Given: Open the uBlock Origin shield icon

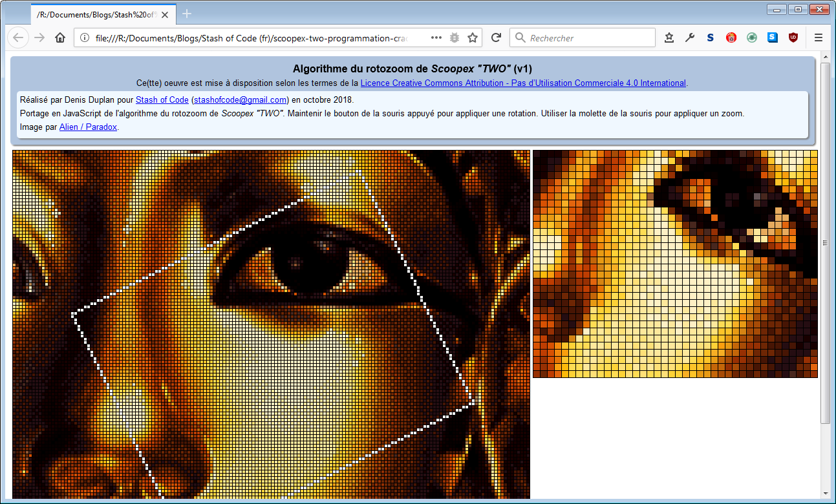Looking at the screenshot, I should coord(793,37).
